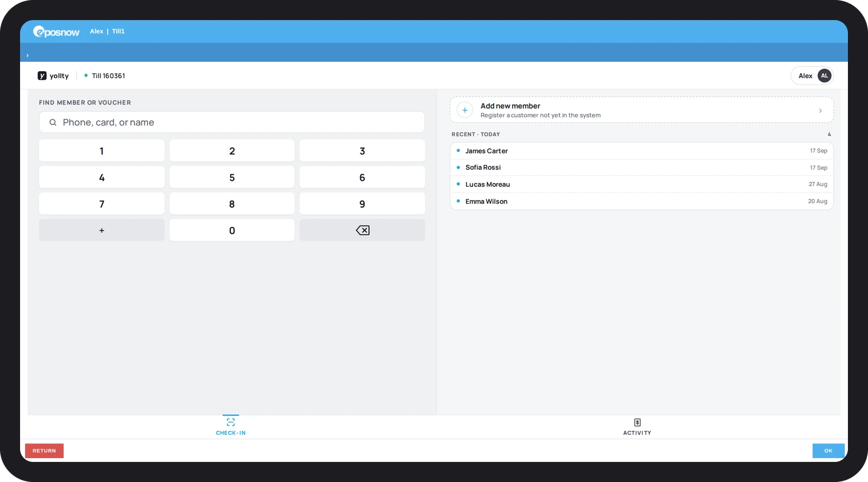Viewport: 868px width, 482px height.
Task: Click the Activity receipt icon
Action: (637, 422)
